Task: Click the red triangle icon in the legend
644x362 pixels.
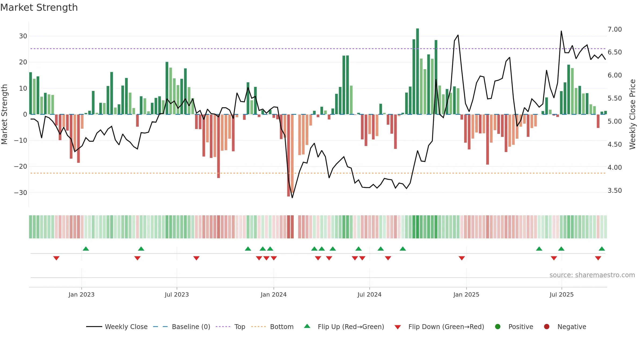Action: tap(398, 327)
